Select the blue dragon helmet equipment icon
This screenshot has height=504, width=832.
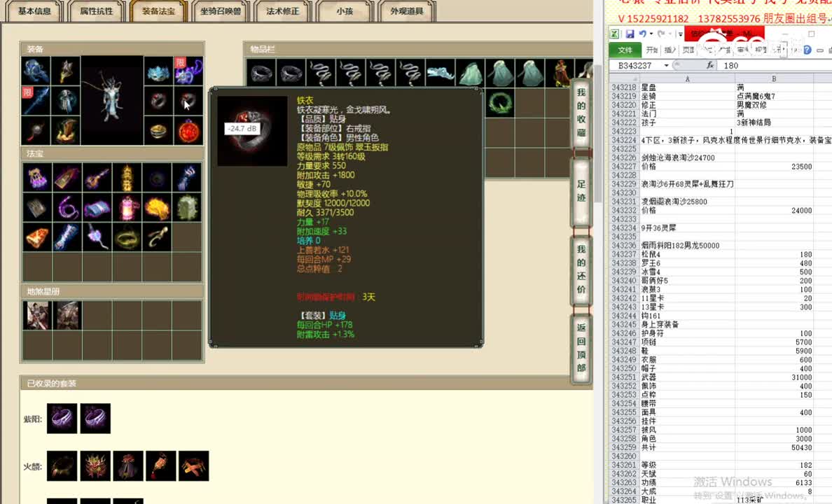pos(36,71)
